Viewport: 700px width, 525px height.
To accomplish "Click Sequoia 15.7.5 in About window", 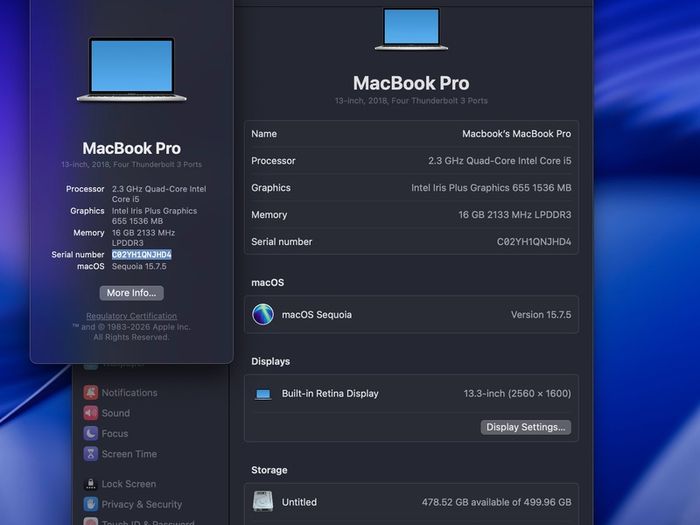I will click(x=139, y=267).
